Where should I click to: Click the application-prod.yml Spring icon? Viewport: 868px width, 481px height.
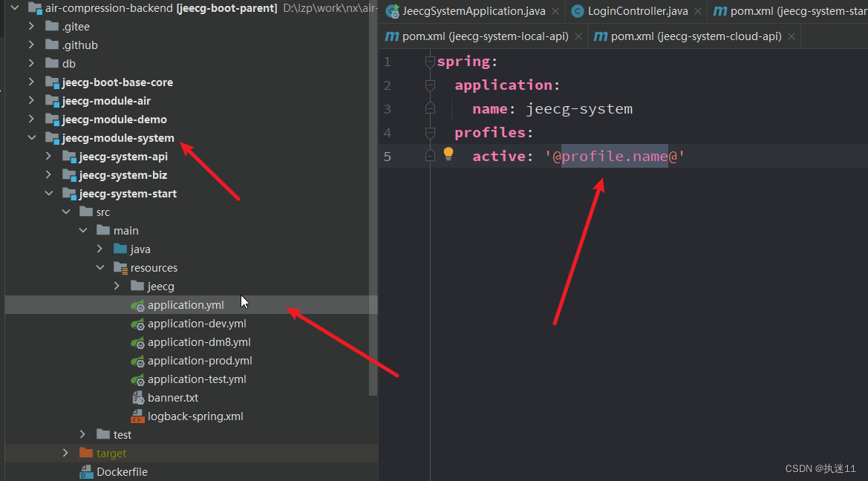point(137,361)
